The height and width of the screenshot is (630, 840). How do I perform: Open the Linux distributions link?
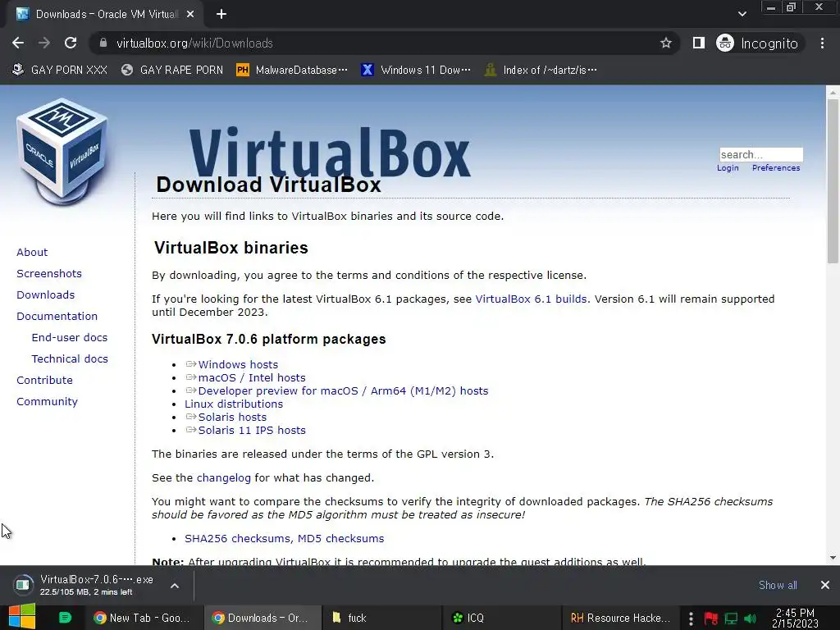click(x=234, y=404)
